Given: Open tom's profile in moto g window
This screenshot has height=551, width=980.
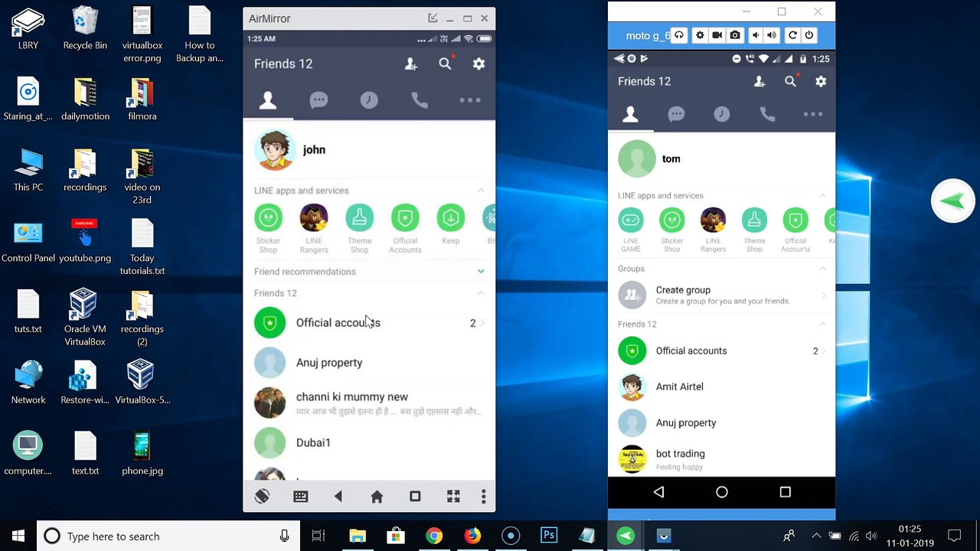Looking at the screenshot, I should [x=721, y=159].
